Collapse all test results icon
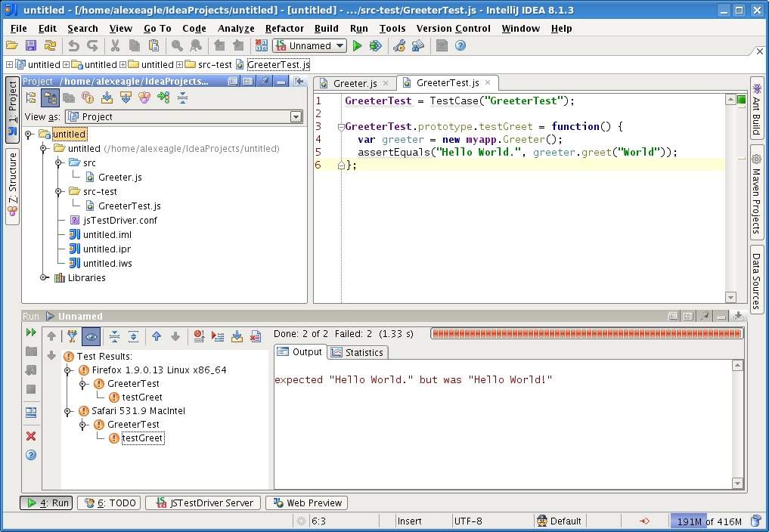 coord(114,336)
